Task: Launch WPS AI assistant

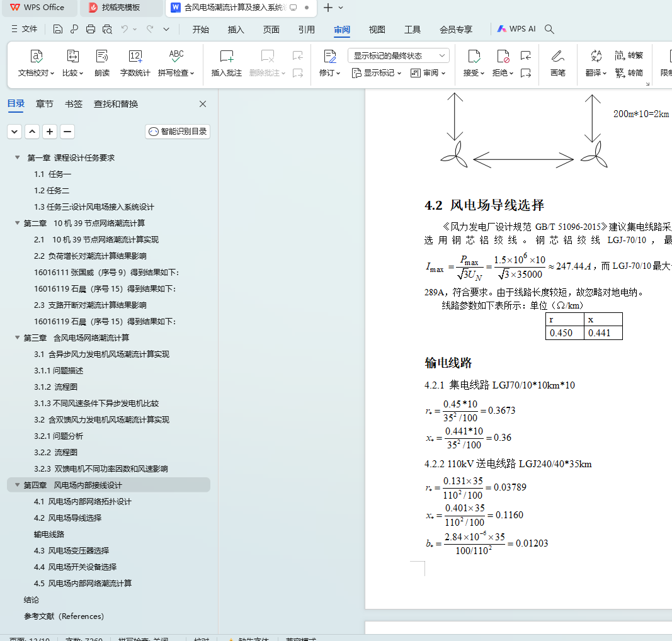Action: coord(516,29)
